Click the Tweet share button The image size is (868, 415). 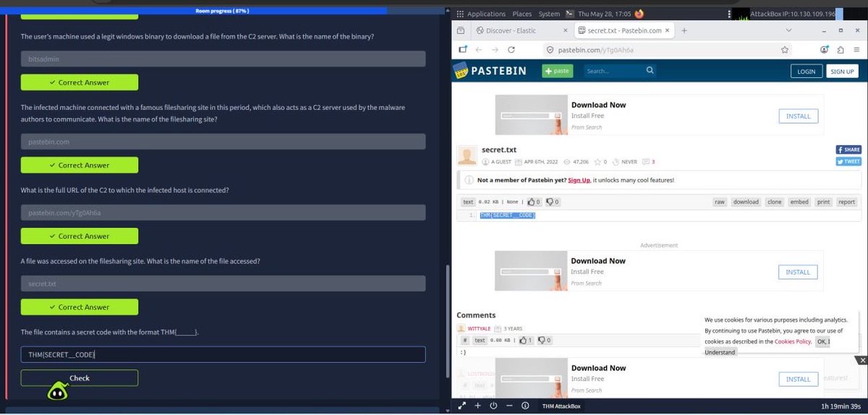(848, 161)
